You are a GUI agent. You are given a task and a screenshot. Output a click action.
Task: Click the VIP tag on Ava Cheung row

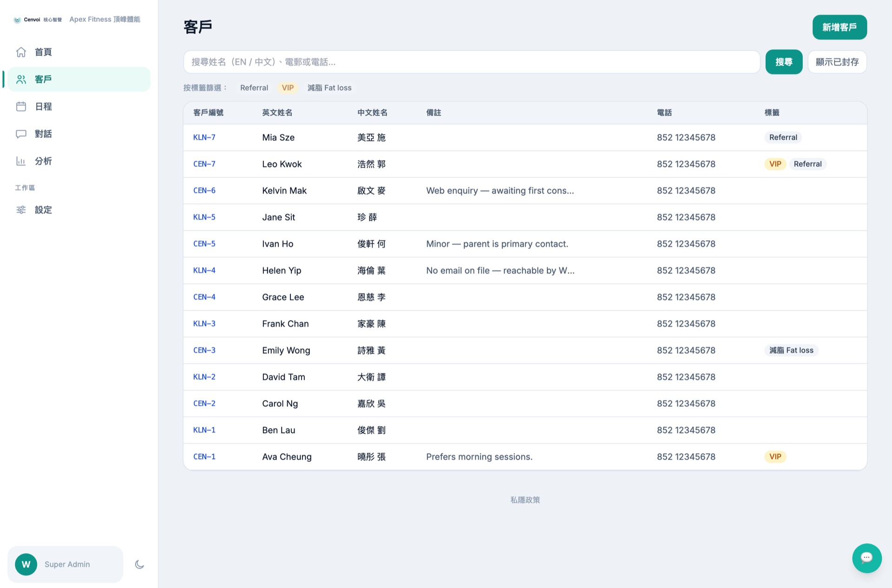tap(775, 457)
